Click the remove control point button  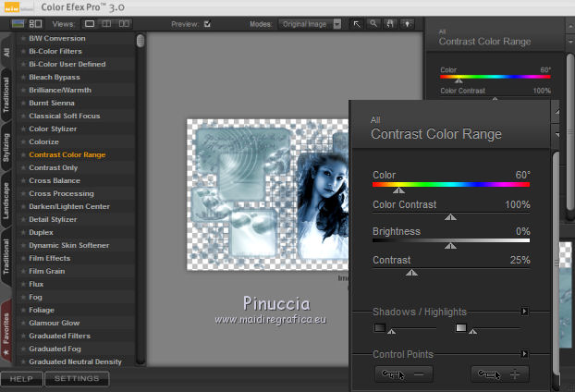404,374
